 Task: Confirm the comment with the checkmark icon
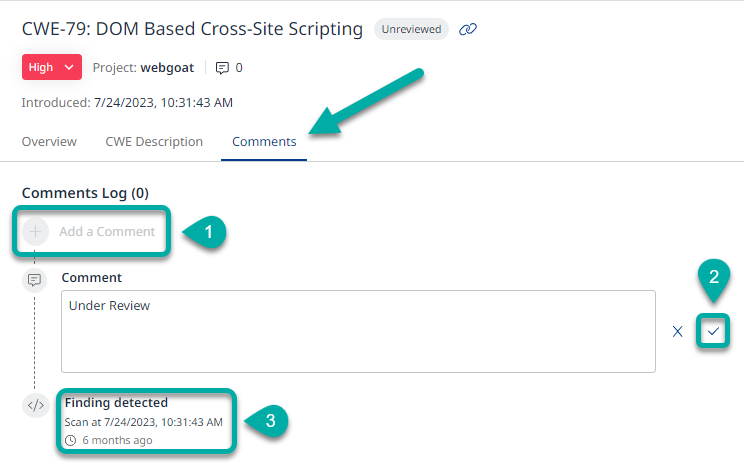(x=713, y=331)
